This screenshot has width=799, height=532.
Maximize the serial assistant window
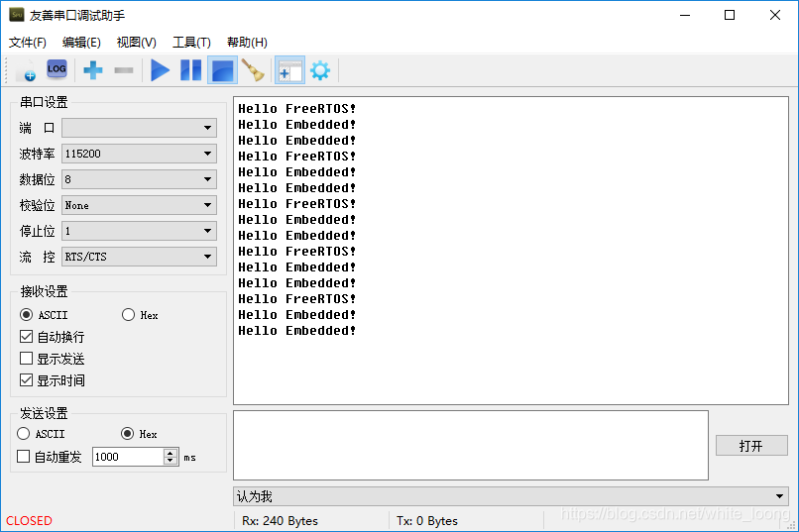click(730, 15)
